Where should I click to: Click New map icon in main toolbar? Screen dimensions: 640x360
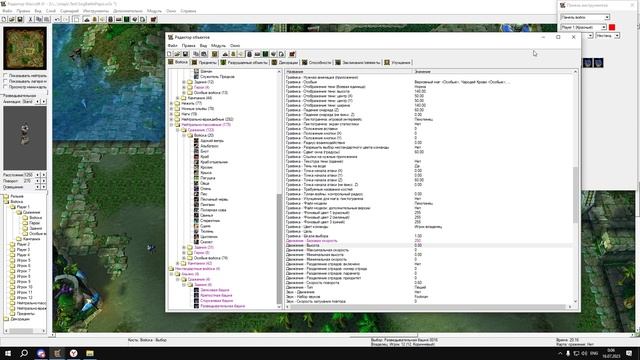[x=4, y=20]
